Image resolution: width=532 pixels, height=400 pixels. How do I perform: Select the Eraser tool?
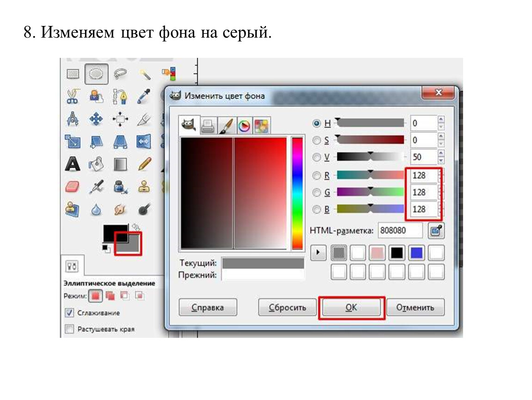(72, 187)
